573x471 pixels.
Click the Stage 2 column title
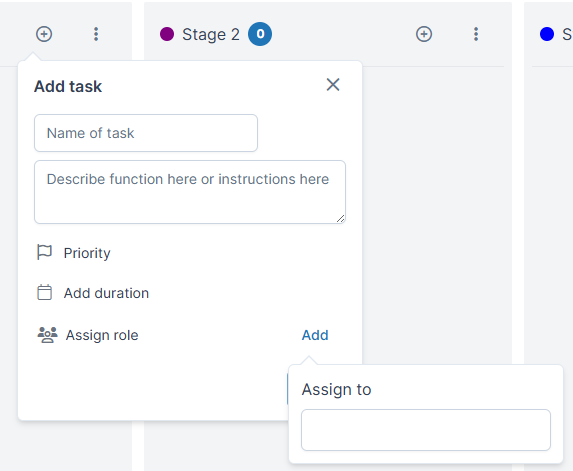211,34
